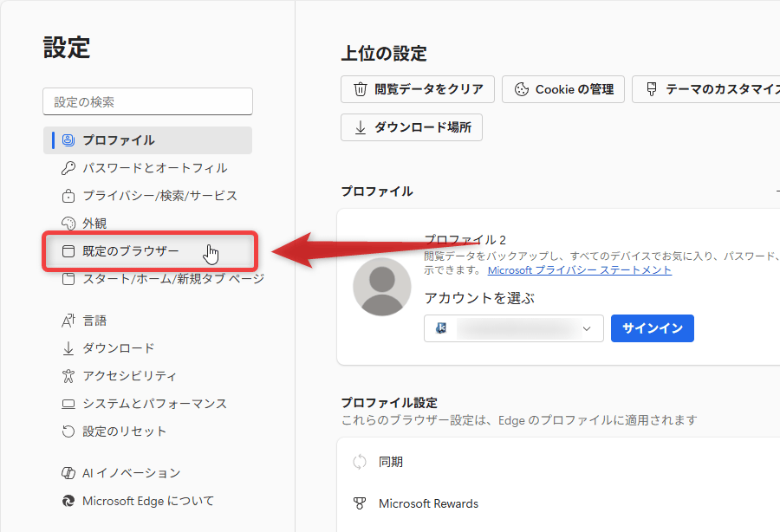
Task: Click the Microsoft Rewards trophy icon
Action: tap(360, 503)
